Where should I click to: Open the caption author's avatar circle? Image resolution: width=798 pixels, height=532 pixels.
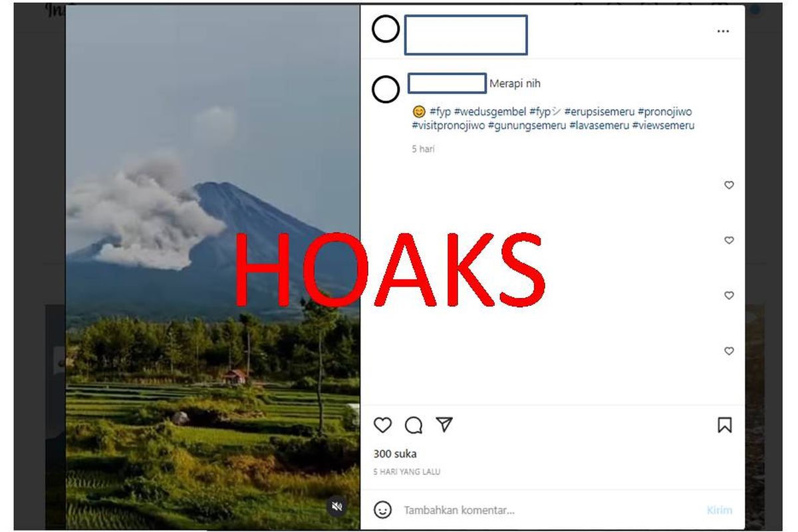point(386,88)
